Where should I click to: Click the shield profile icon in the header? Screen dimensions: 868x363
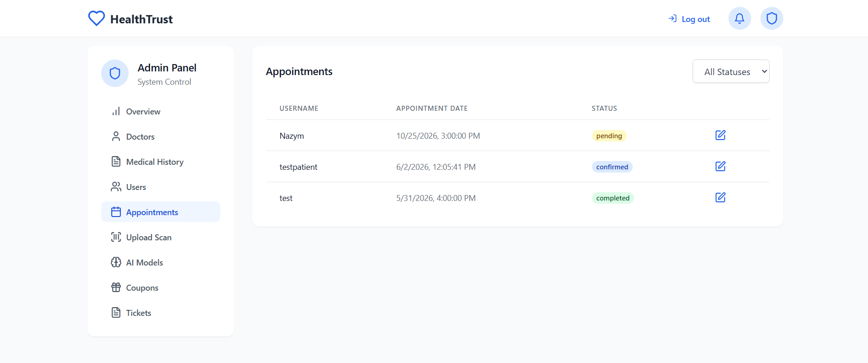coord(772,18)
